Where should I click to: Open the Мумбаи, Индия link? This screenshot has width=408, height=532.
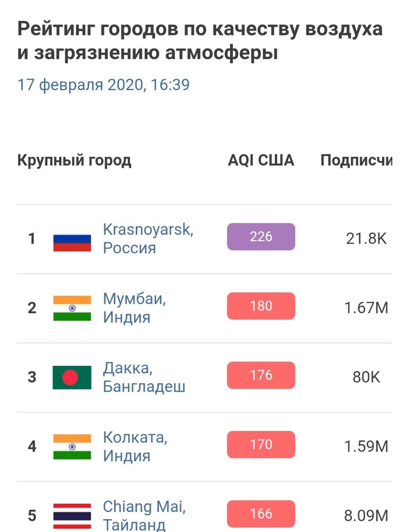[134, 308]
